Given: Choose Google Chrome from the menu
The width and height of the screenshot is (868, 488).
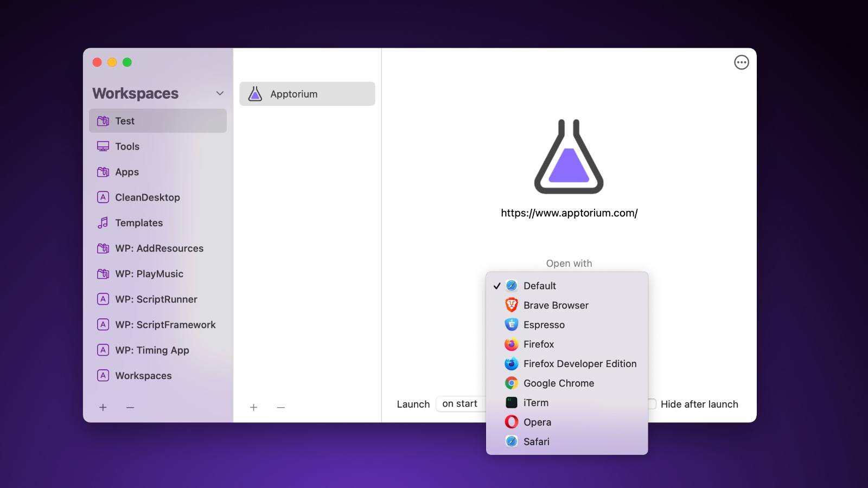Looking at the screenshot, I should click(567, 383).
